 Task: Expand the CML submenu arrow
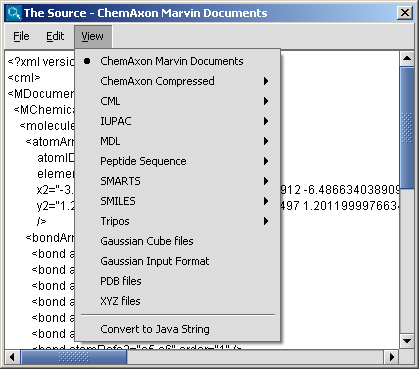point(266,101)
